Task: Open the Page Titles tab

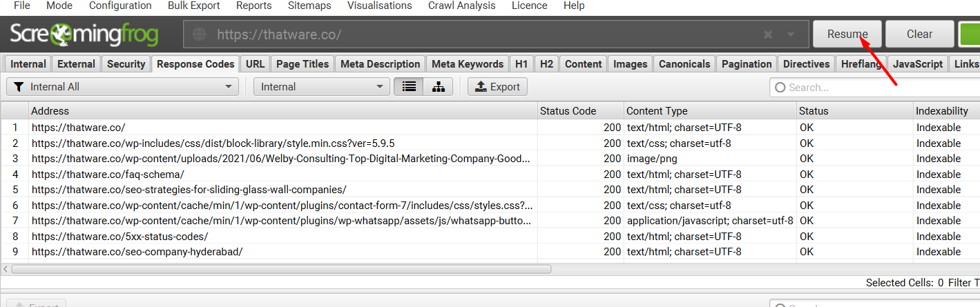Action: tap(302, 64)
